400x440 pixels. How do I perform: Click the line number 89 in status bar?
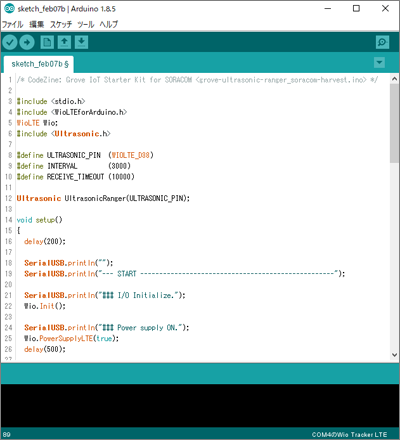click(7, 435)
